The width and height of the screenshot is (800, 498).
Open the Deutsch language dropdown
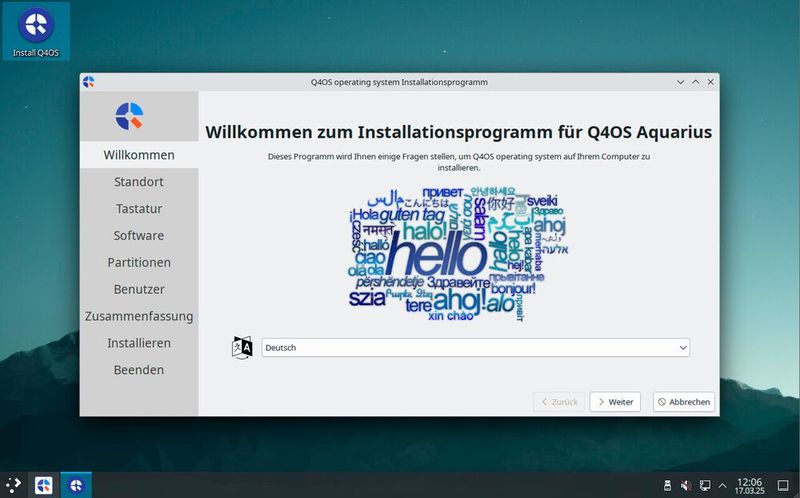tap(476, 347)
